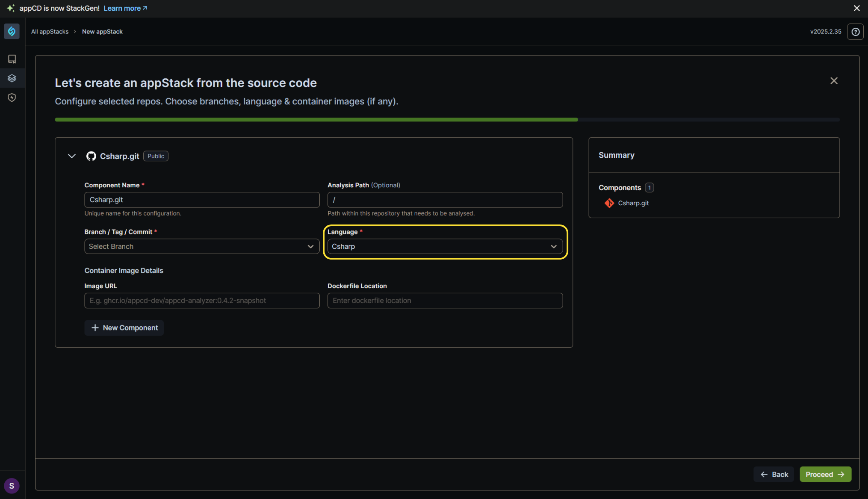
Task: Click the sparkle icon in the banner
Action: [11, 8]
